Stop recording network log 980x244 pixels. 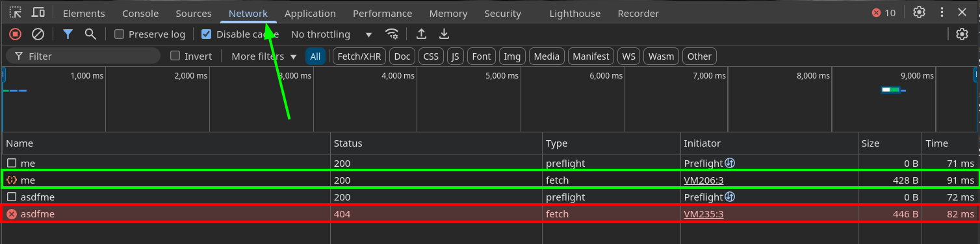(x=15, y=34)
